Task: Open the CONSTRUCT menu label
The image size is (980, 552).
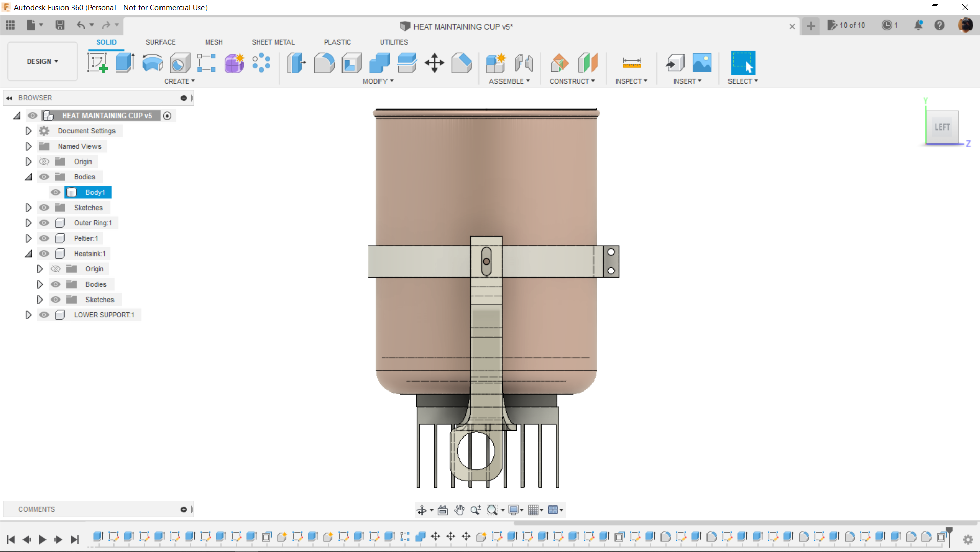Action: (572, 81)
